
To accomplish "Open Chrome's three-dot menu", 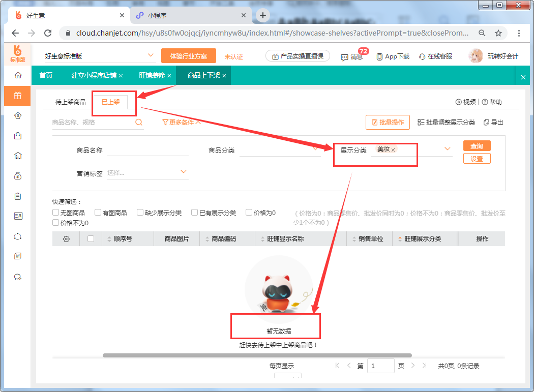I will click(x=519, y=33).
